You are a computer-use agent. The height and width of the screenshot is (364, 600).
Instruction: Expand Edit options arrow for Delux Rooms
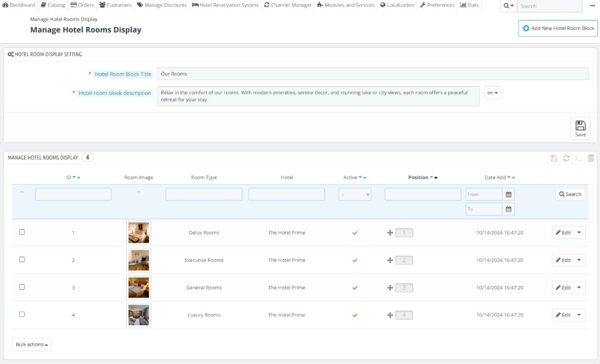pyautogui.click(x=579, y=232)
